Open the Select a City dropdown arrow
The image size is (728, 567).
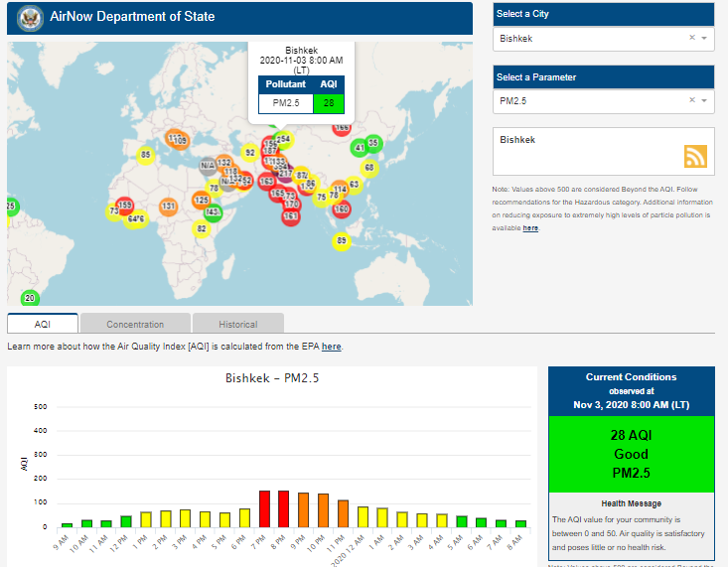[704, 38]
